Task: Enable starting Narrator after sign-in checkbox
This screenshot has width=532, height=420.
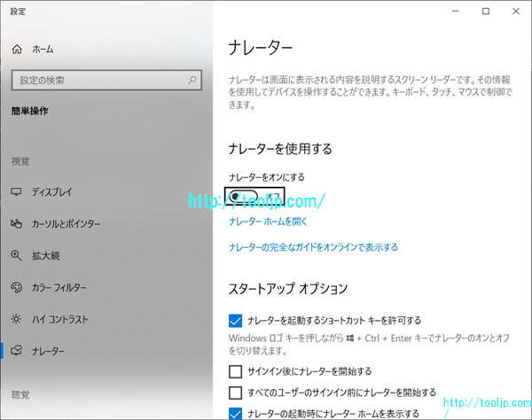Action: (236, 371)
